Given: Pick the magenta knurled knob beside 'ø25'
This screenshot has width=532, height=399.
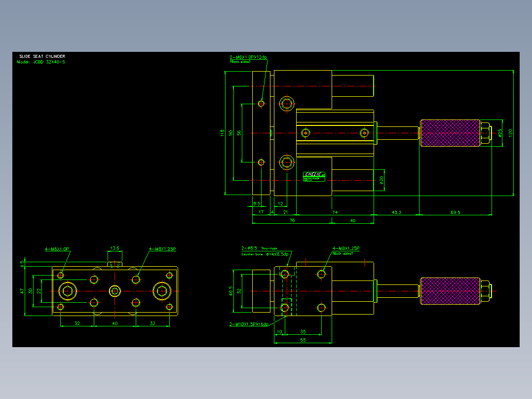Looking at the screenshot, I should click(450, 133).
